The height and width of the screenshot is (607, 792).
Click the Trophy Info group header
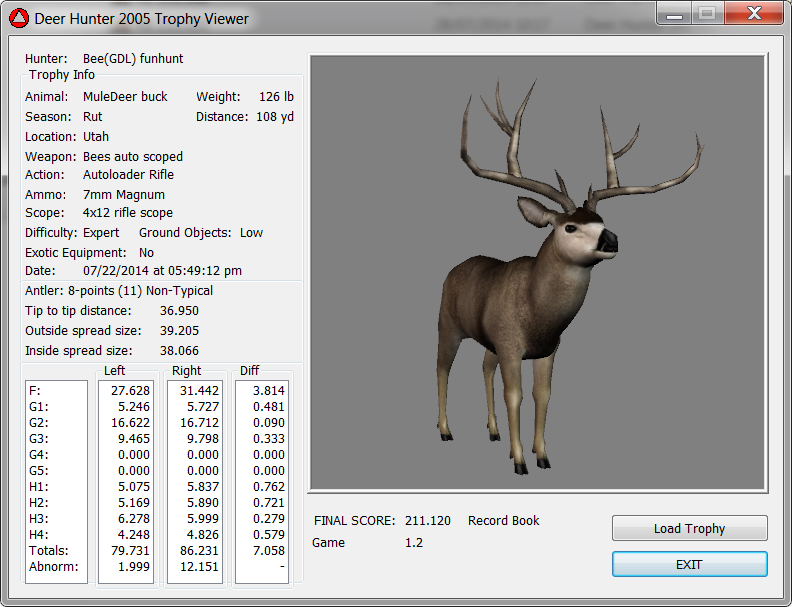[x=62, y=75]
